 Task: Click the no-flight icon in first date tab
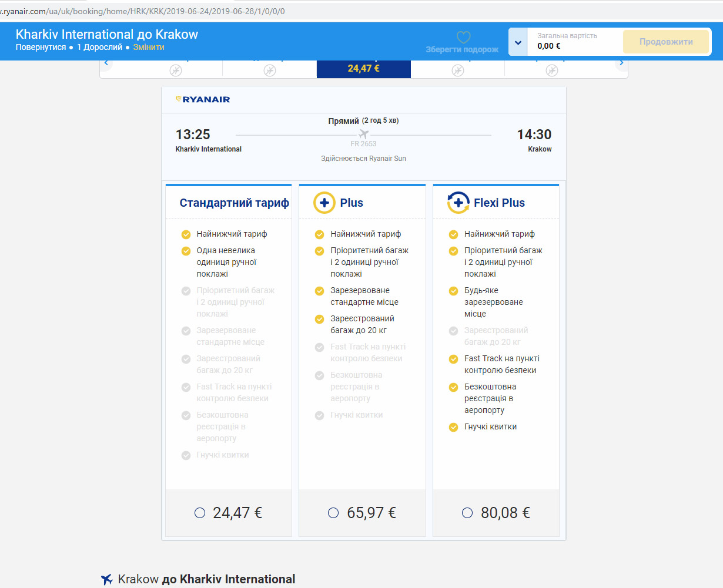tap(175, 70)
